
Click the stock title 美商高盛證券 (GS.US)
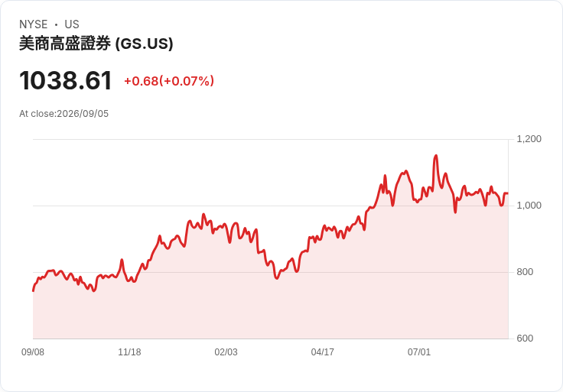point(96,44)
